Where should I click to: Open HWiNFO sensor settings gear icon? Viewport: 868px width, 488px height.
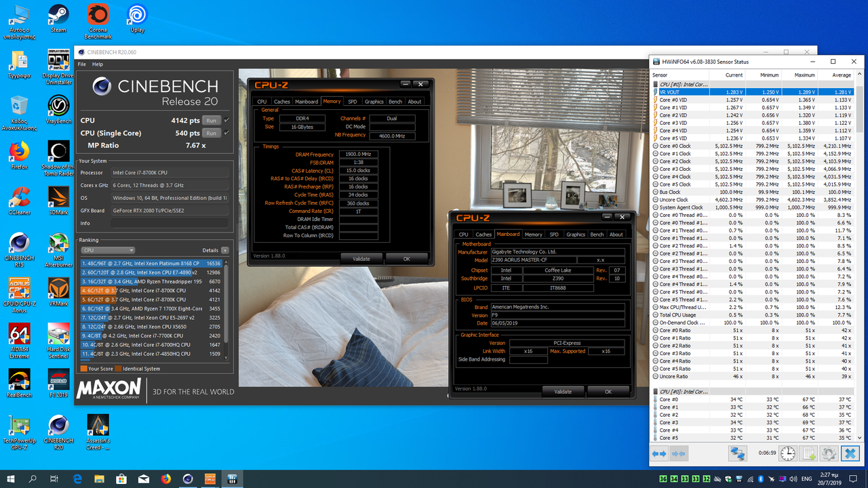829,453
